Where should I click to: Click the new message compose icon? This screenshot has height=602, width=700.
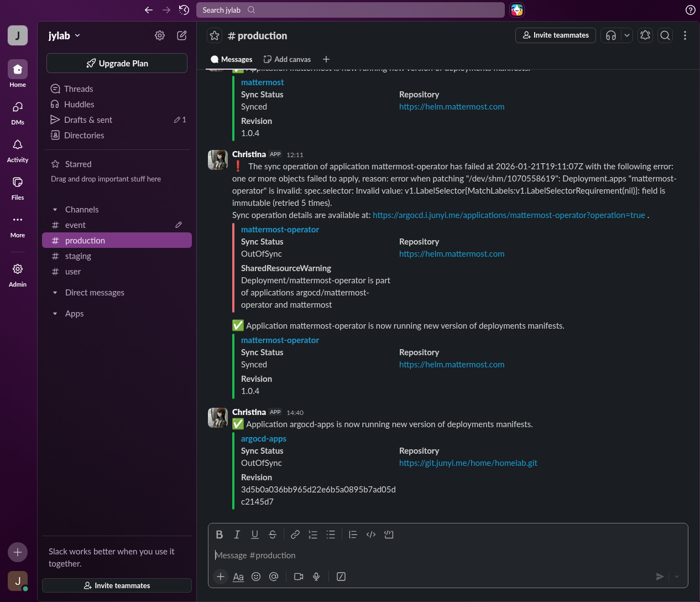(x=181, y=35)
